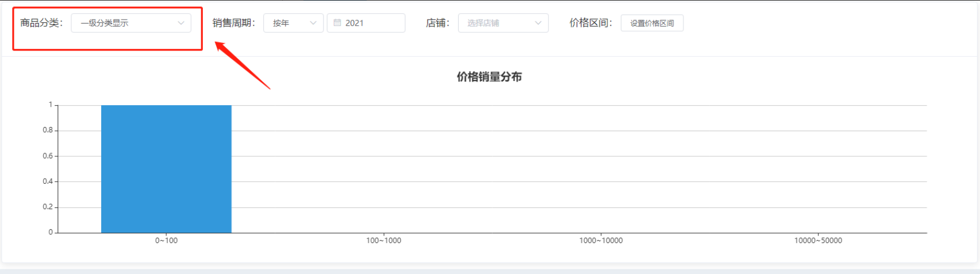The image size is (980, 274).
Task: Open the 选择店铺 store dropdown
Action: [x=503, y=23]
